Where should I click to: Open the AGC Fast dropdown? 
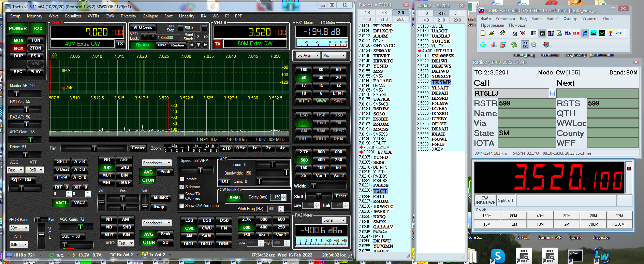pos(15,170)
